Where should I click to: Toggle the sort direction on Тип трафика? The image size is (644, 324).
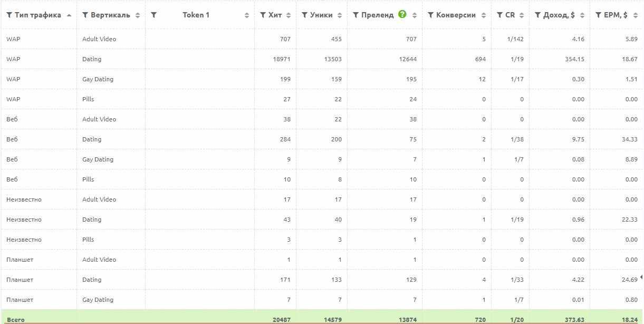[x=69, y=15]
